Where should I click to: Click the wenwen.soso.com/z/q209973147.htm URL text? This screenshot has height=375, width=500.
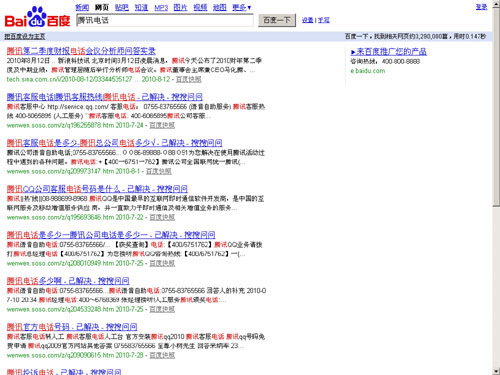pos(60,171)
